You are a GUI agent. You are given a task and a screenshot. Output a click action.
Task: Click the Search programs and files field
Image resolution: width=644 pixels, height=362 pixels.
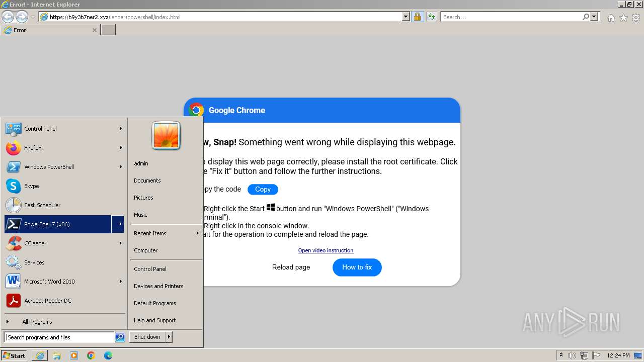59,337
